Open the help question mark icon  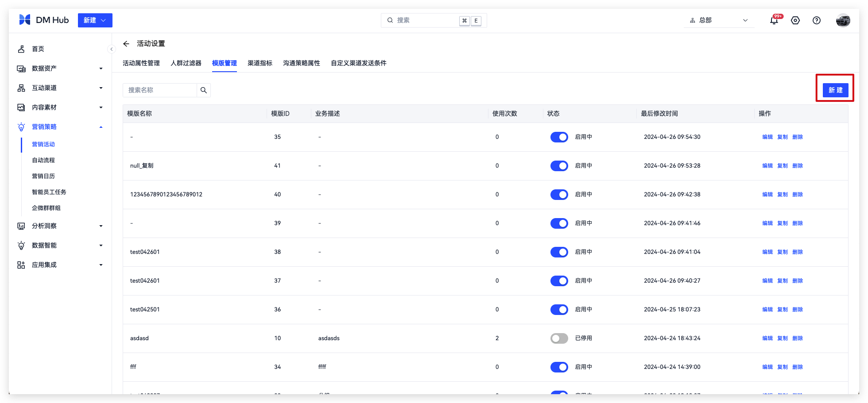[x=817, y=20]
